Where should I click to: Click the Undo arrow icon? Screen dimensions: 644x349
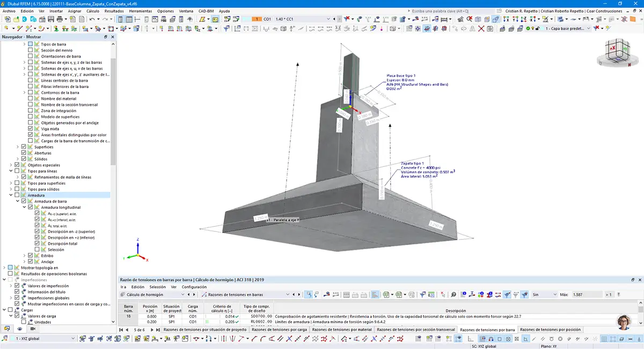click(x=92, y=19)
